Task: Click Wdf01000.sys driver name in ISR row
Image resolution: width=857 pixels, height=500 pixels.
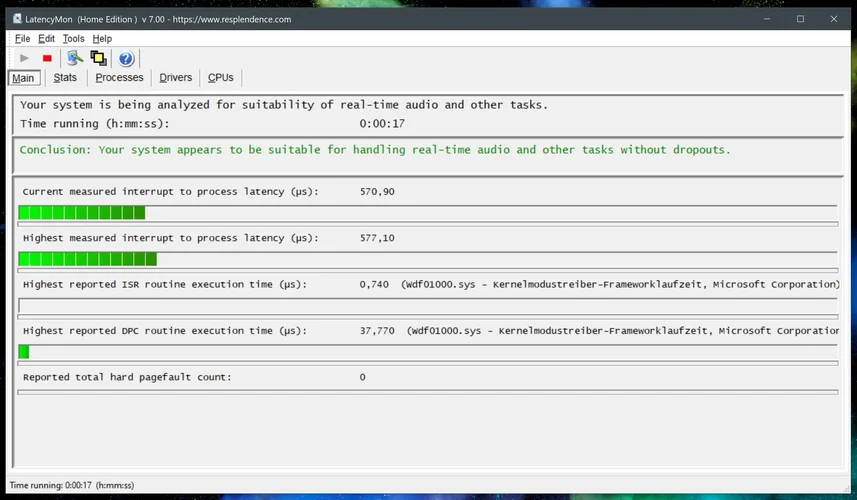Action: [x=441, y=285]
